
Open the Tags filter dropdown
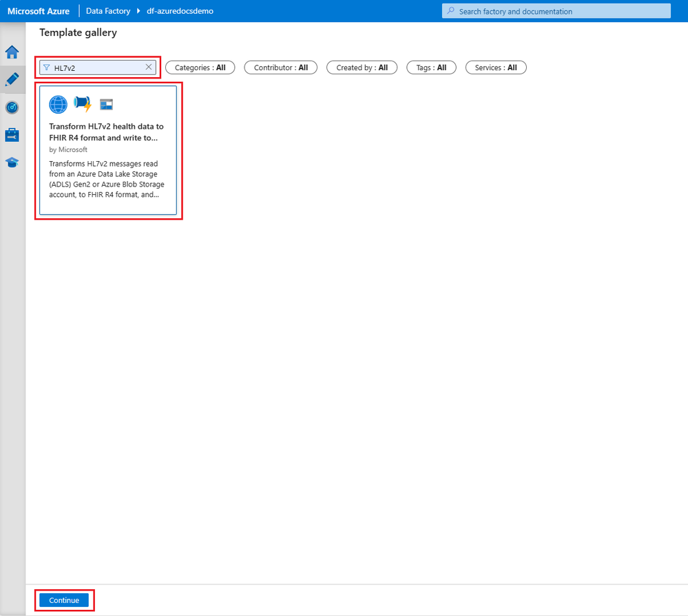pyautogui.click(x=431, y=67)
